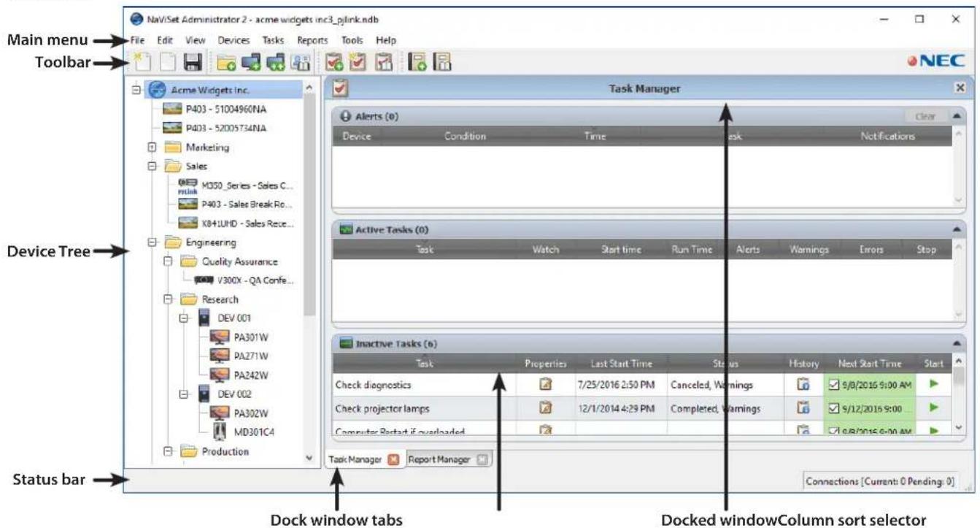The width and height of the screenshot is (980, 528).
Task: Click the Add Single Device toolbar icon
Action: (x=251, y=63)
